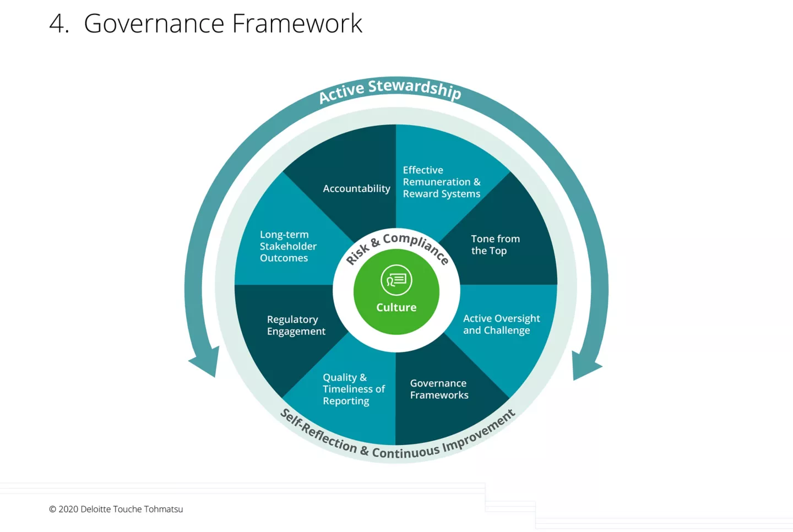Toggle the central green Culture circle
The width and height of the screenshot is (793, 532).
pos(396,292)
